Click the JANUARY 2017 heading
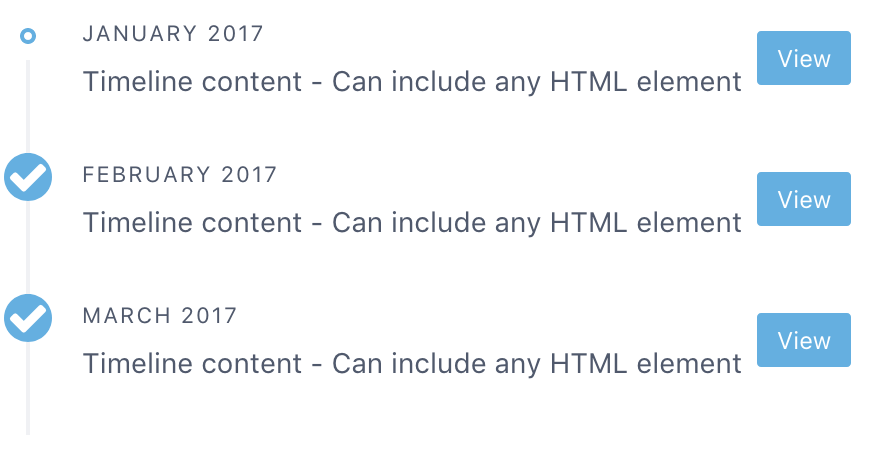Image resolution: width=870 pixels, height=456 pixels. click(x=173, y=34)
